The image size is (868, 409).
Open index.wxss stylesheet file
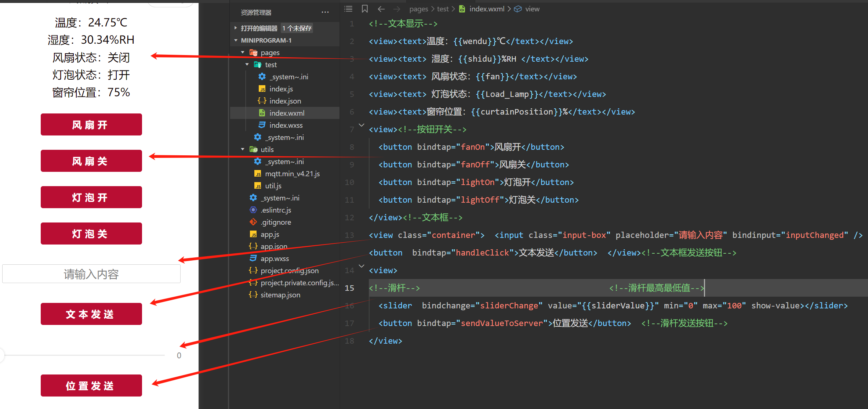point(286,125)
